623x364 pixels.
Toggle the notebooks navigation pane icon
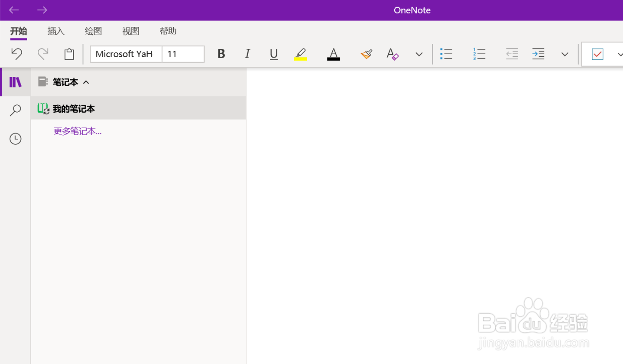16,82
